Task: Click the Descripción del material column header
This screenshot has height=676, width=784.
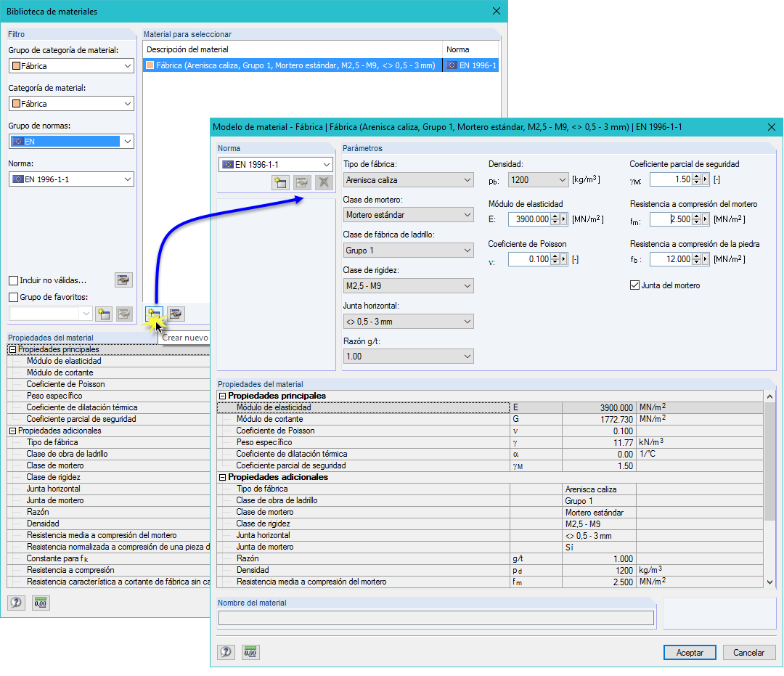Action: 293,49
